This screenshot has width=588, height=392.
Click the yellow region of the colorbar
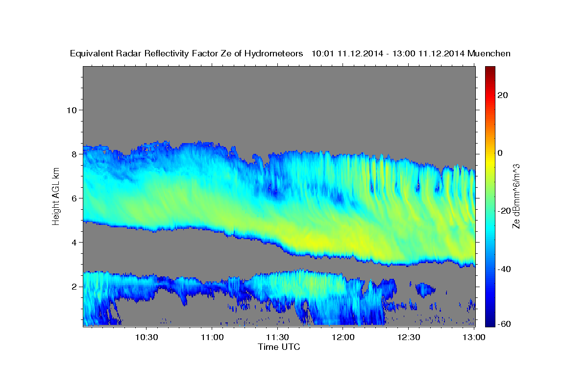coord(490,162)
